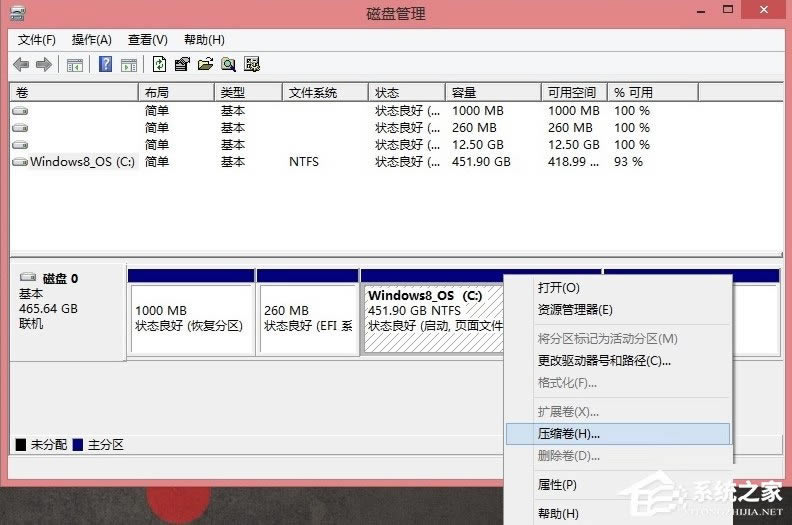Choose 压缩卷(H)... from context menu

pyautogui.click(x=569, y=434)
